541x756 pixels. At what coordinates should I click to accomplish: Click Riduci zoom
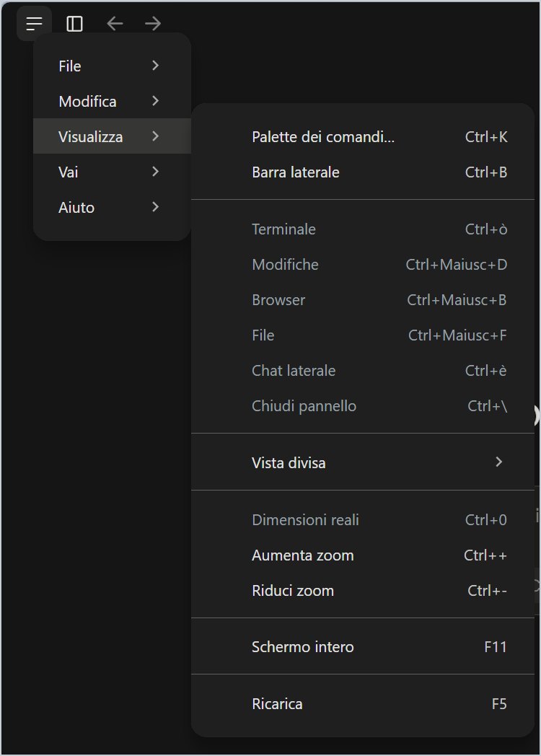363,591
